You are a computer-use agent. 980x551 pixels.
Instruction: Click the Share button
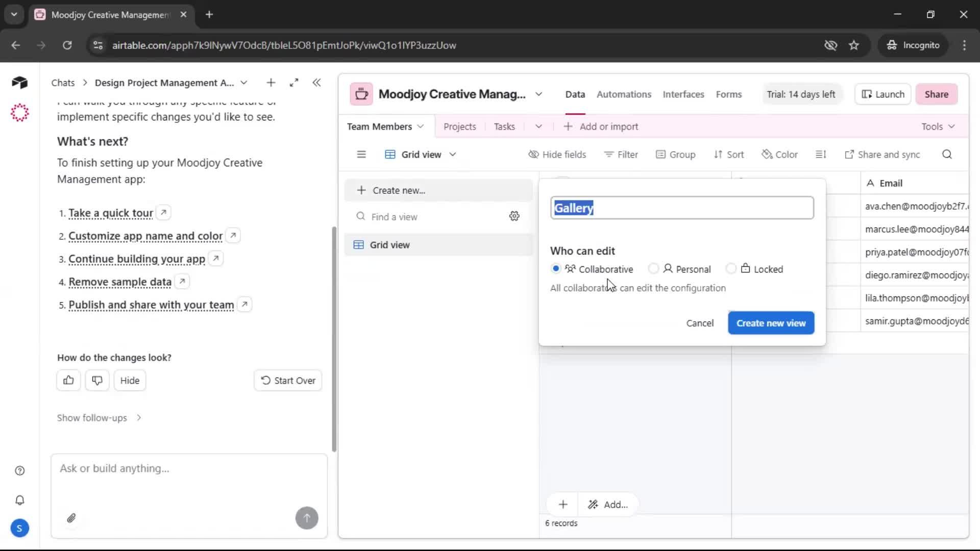click(x=936, y=94)
